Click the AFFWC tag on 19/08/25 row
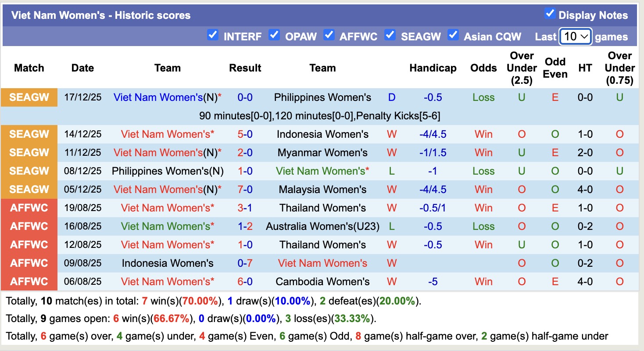Viewport: 644px width, 351px height. pyautogui.click(x=29, y=208)
